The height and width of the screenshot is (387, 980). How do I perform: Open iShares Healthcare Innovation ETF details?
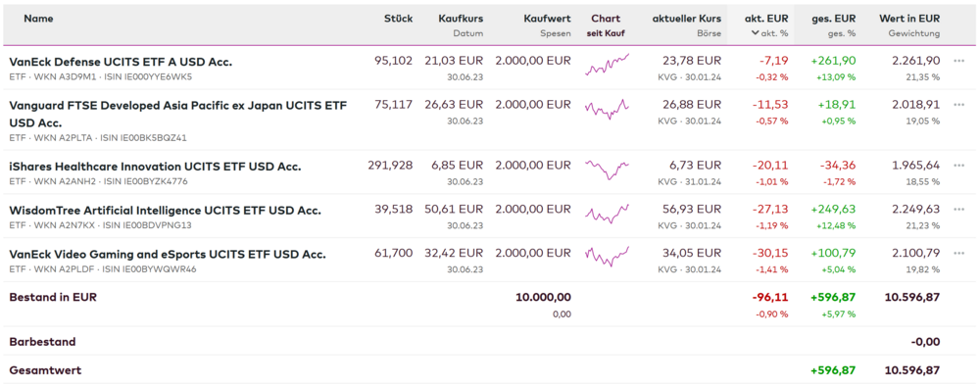tap(155, 167)
